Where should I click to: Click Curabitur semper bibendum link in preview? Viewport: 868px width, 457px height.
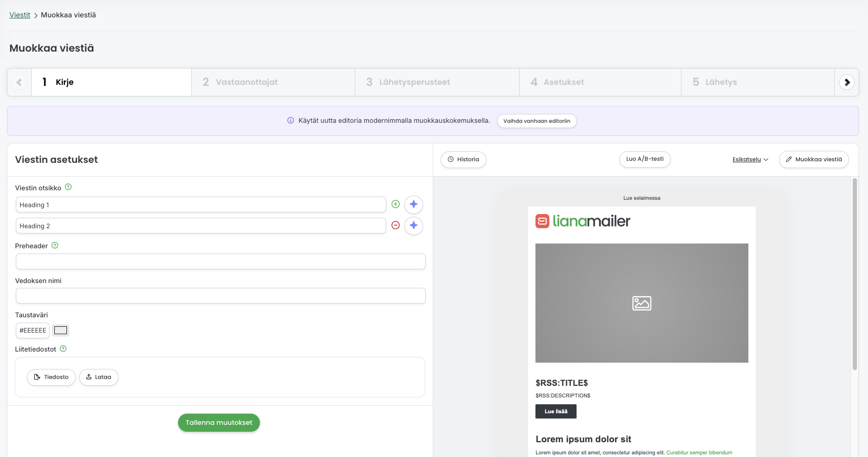[699, 453]
